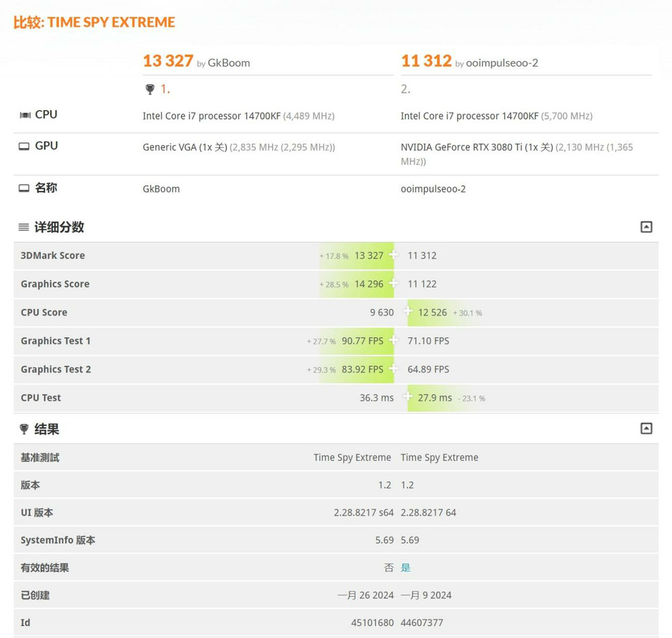This screenshot has height=638, width=672.
Task: Select the CPU Test row label
Action: [x=41, y=398]
